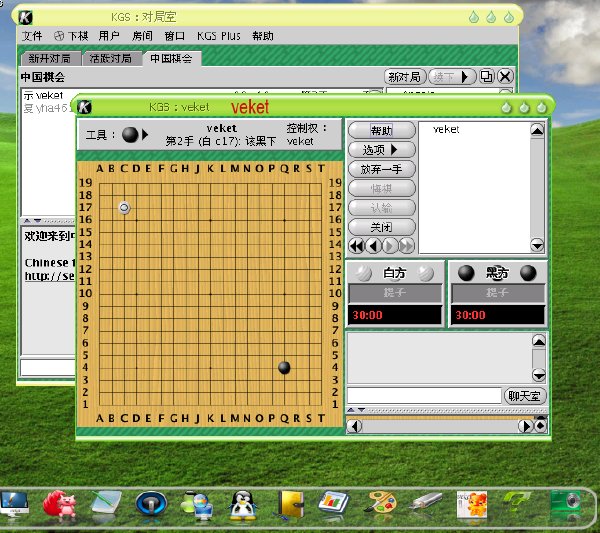Viewport: 600px width, 533px height.
Task: Click the left black stone icon beside 黑方
Action: 466,273
